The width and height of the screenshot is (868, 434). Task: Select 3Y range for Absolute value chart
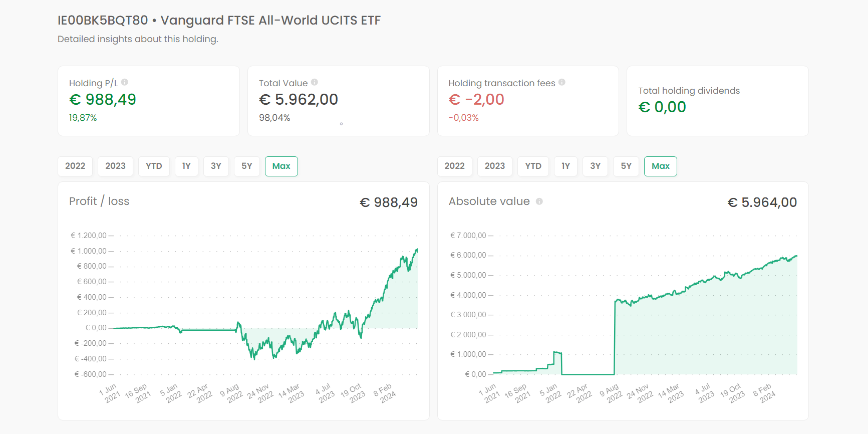pyautogui.click(x=596, y=166)
